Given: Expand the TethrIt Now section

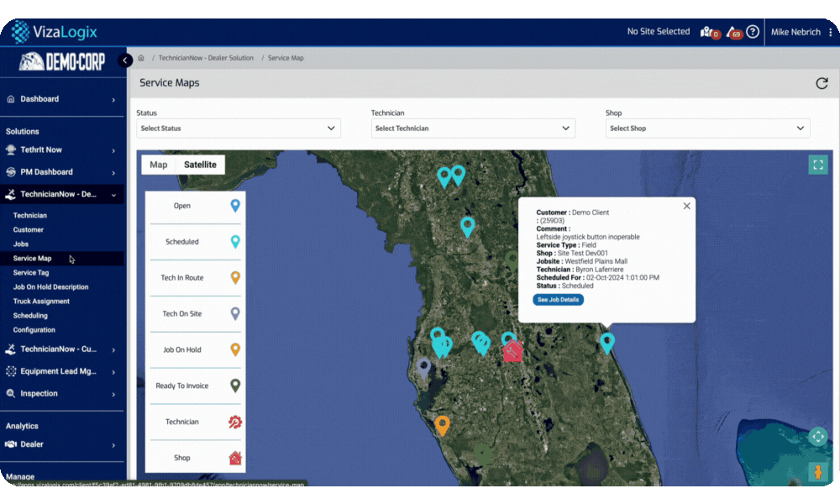Looking at the screenshot, I should 61,150.
